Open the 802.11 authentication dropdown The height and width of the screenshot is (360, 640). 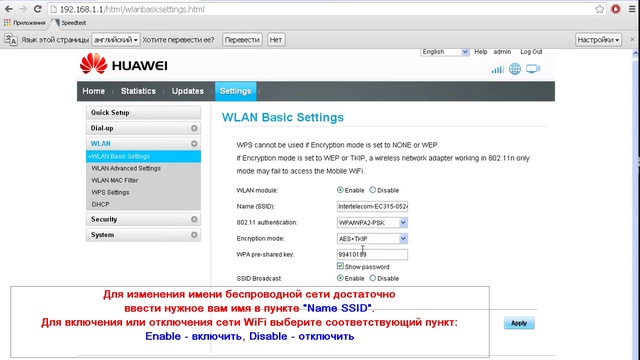[372, 223]
